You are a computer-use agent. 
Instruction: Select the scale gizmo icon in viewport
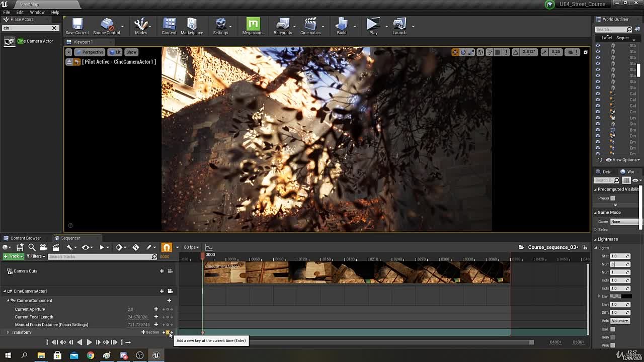tap(471, 52)
